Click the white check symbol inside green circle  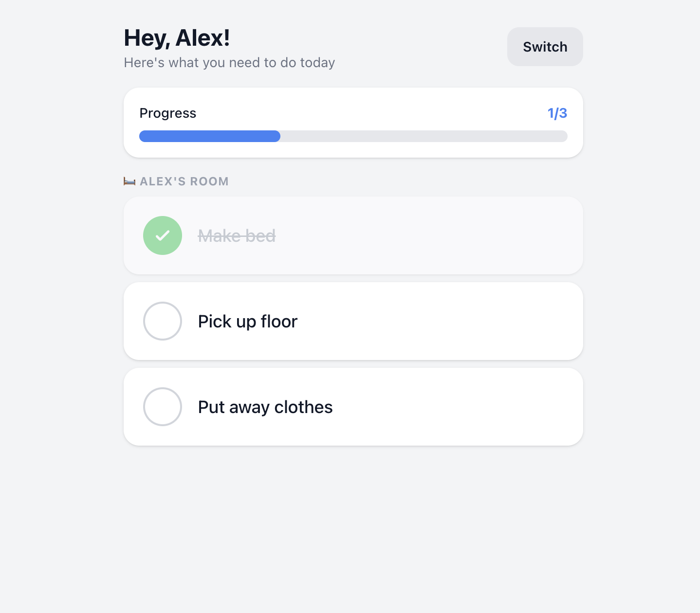point(162,235)
